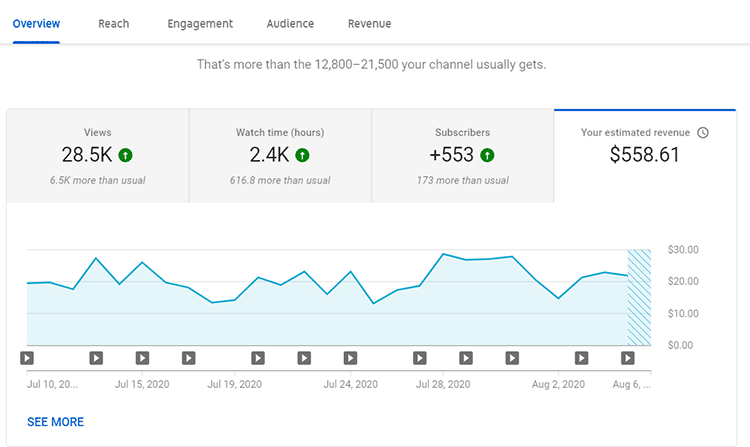Go to the Audience tab
The image size is (750, 447).
pyautogui.click(x=290, y=24)
